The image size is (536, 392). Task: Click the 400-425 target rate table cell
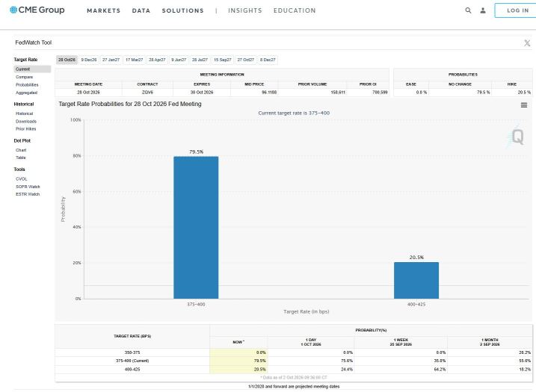132,370
